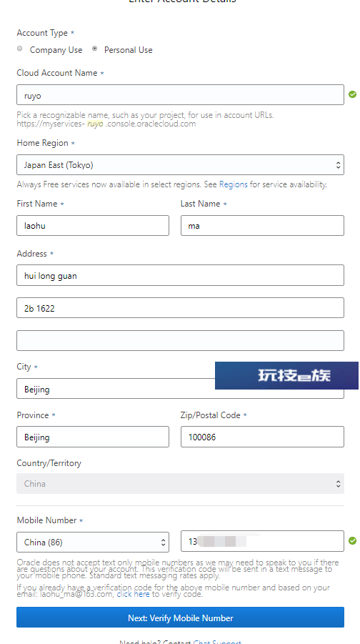Click the Next: Verify Mobile Number button
This screenshot has height=644, width=360.
coord(180,618)
